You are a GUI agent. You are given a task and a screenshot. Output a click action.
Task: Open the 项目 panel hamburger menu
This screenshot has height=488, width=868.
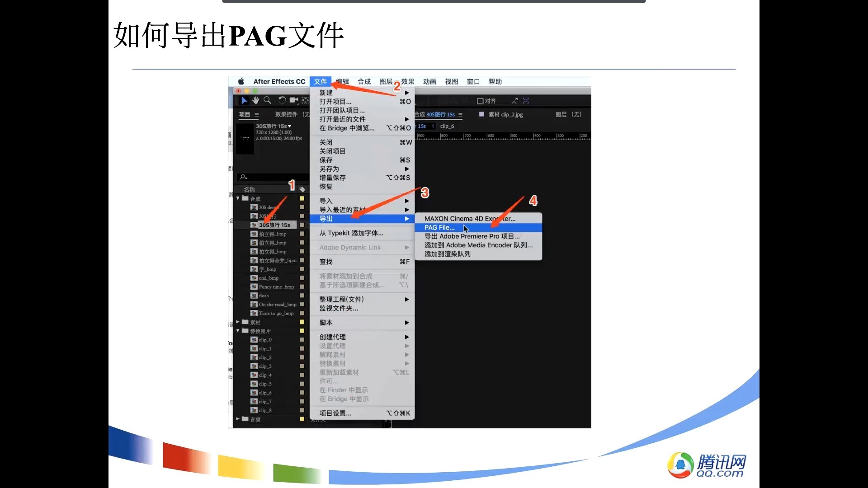coord(257,115)
